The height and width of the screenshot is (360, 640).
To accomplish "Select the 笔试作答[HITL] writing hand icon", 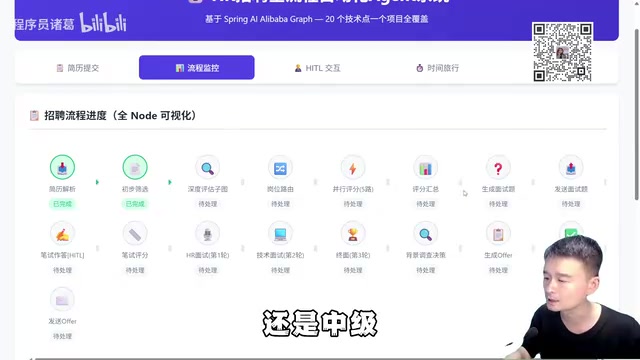I will 62,234.
